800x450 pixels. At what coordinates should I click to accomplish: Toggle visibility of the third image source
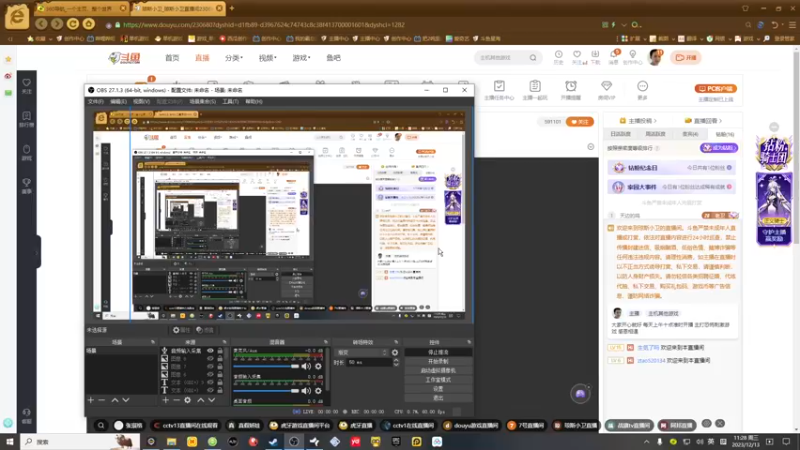[210, 374]
